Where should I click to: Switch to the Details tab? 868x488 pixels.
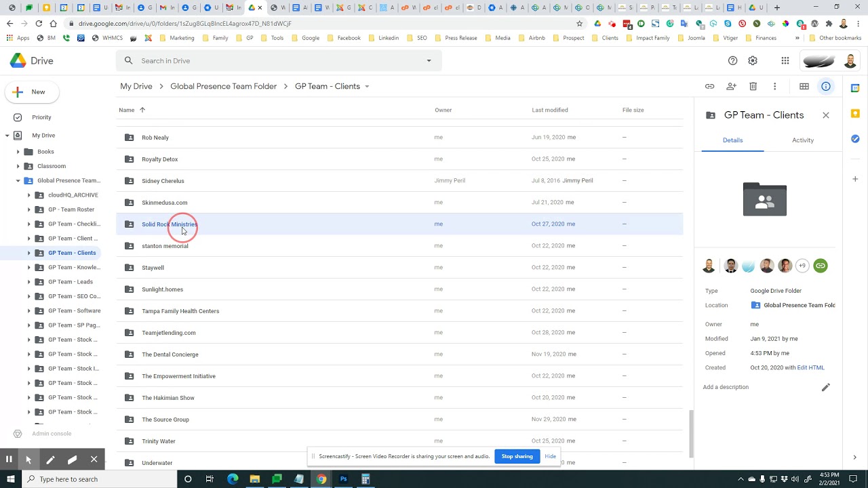[732, 140]
